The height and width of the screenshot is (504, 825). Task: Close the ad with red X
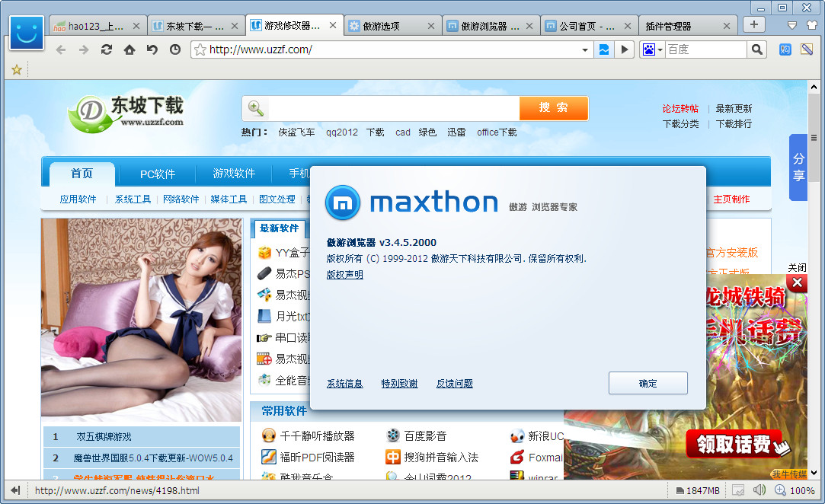tap(797, 283)
